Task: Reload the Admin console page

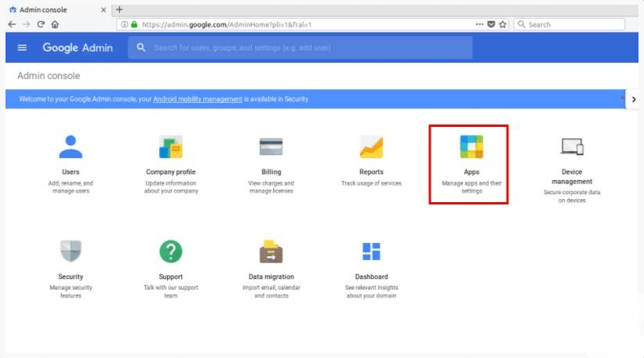Action: 41,24
